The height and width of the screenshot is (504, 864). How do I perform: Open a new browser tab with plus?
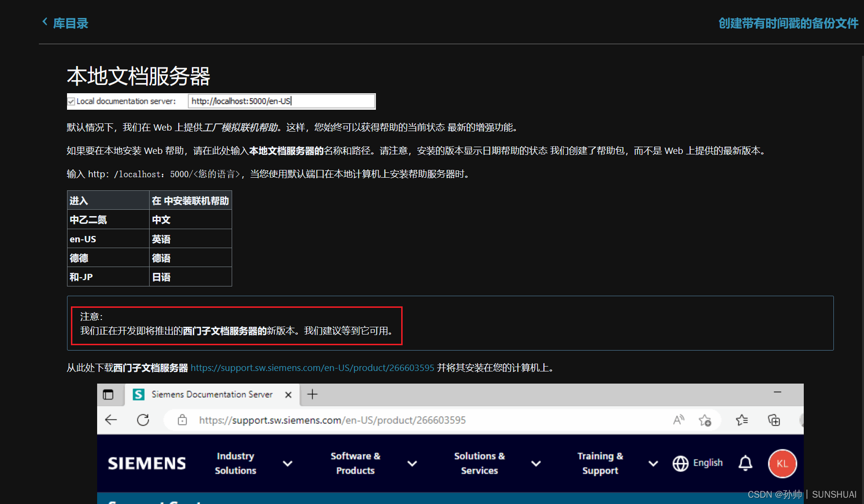[x=312, y=394]
